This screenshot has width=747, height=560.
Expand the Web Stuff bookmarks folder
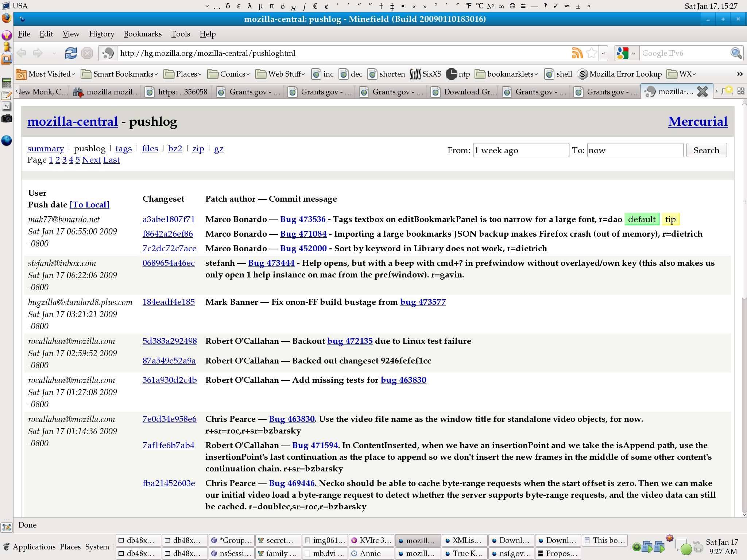point(280,74)
